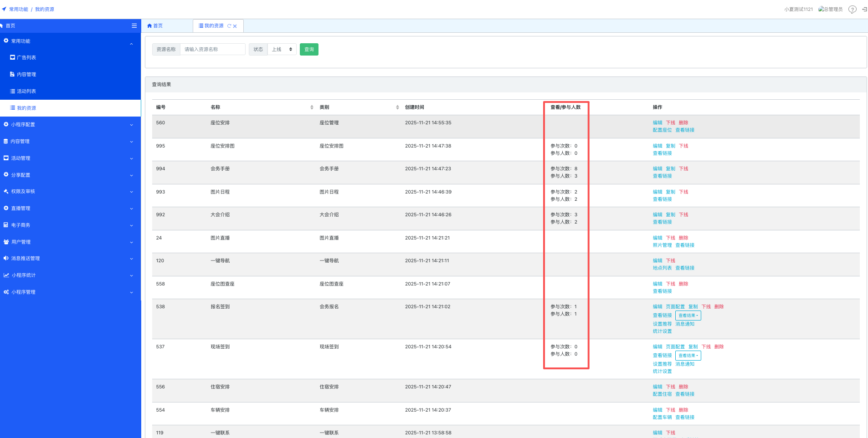Click the green 查询 button
This screenshot has height=438, width=868.
(309, 49)
